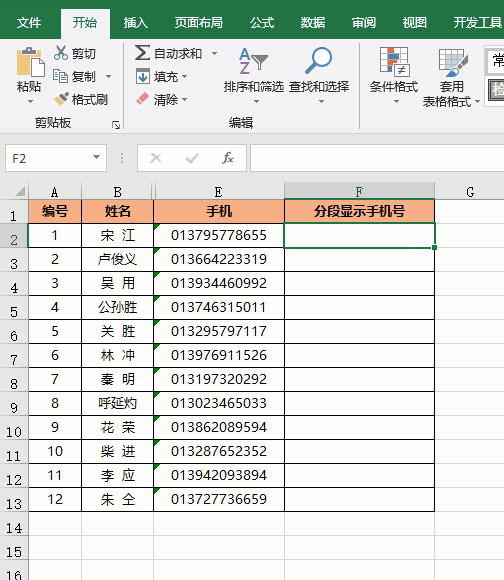Image resolution: width=504 pixels, height=580 pixels.
Task: Click the Paste (粘贴) clipboard icon
Action: [x=30, y=62]
